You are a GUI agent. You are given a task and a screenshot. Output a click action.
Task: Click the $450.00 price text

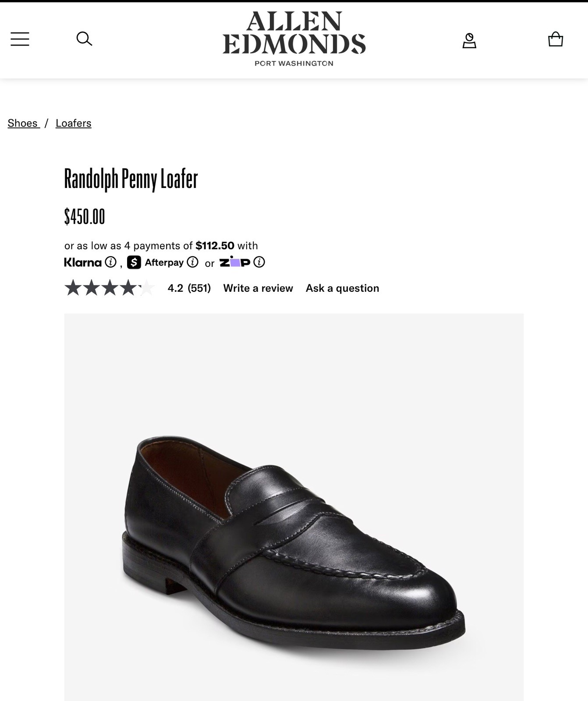tap(85, 216)
